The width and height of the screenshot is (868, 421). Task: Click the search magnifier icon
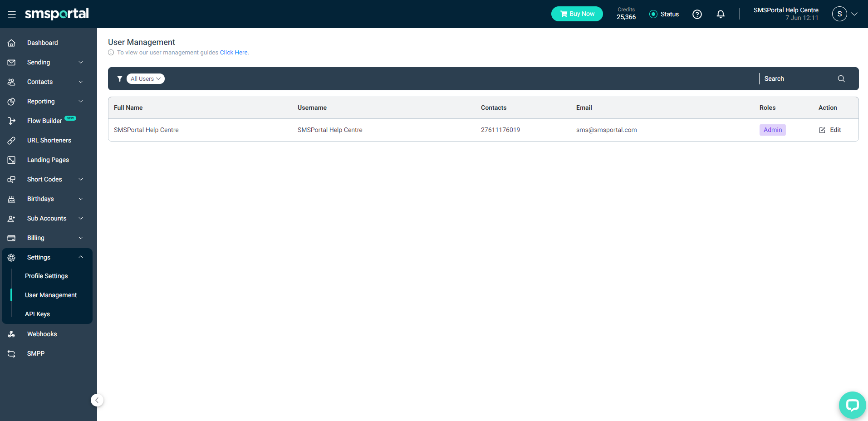[x=841, y=78]
